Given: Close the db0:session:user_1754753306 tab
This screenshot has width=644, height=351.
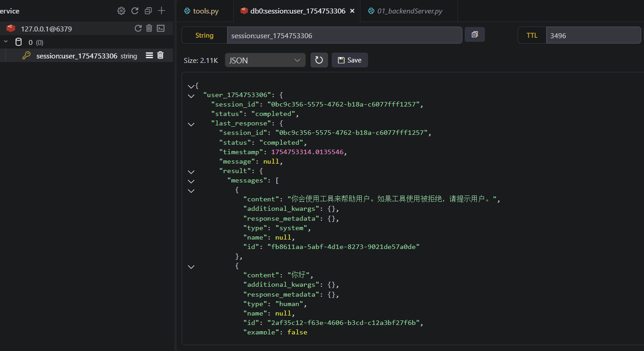Looking at the screenshot, I should (x=352, y=11).
